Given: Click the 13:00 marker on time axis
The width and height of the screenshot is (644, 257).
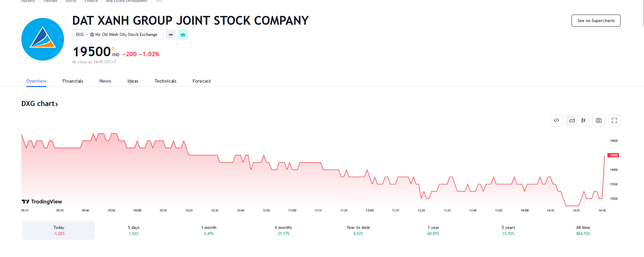Looking at the screenshot, I should 369,210.
